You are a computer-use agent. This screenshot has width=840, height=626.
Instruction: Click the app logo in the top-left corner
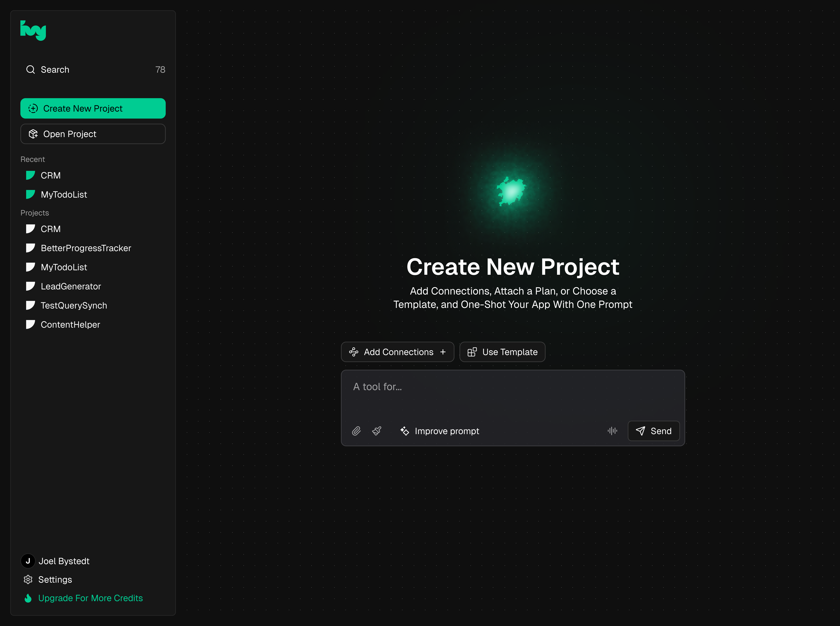[33, 30]
